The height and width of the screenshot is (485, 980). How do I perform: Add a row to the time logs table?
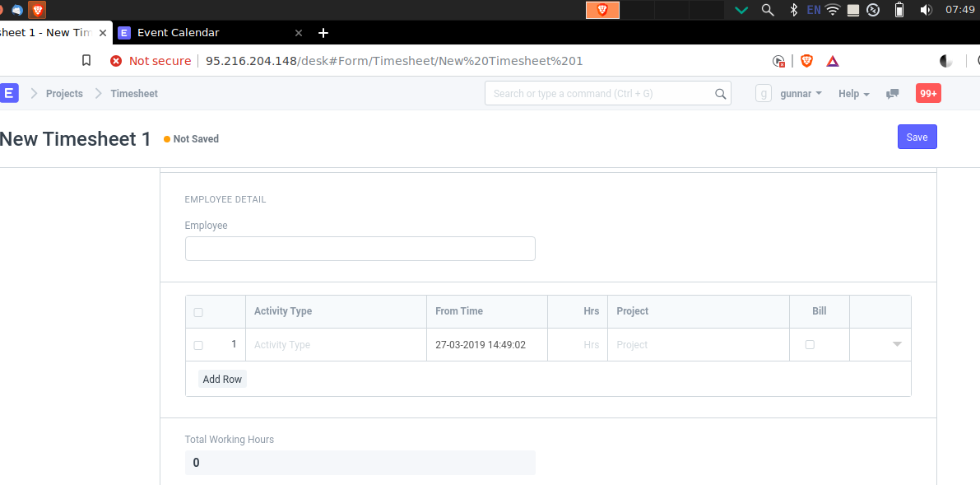[x=222, y=380]
